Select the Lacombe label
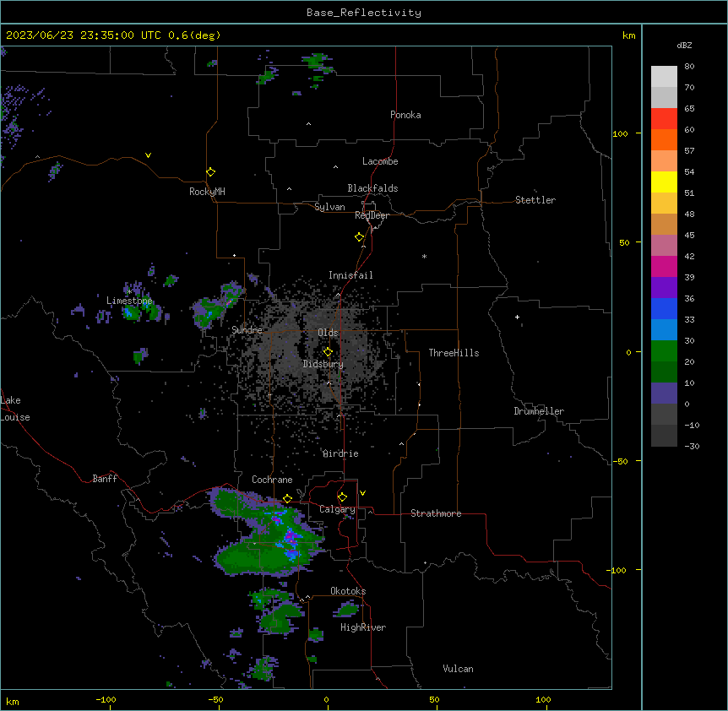 [380, 161]
